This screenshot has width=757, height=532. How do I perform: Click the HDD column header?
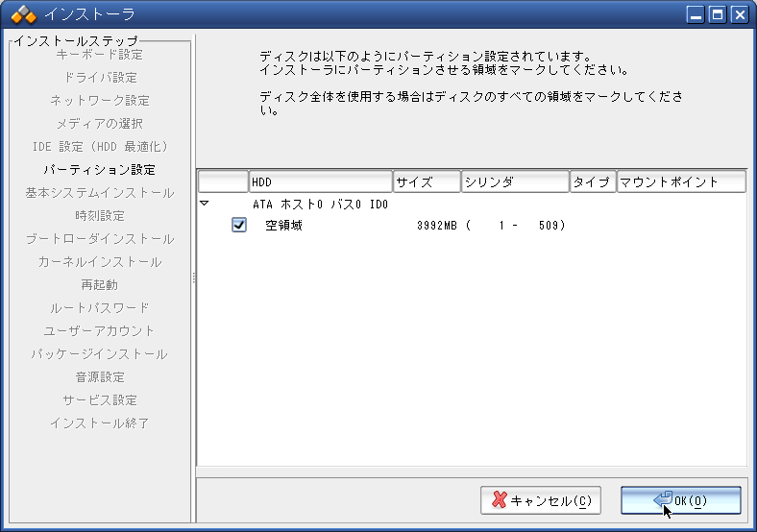(x=320, y=181)
